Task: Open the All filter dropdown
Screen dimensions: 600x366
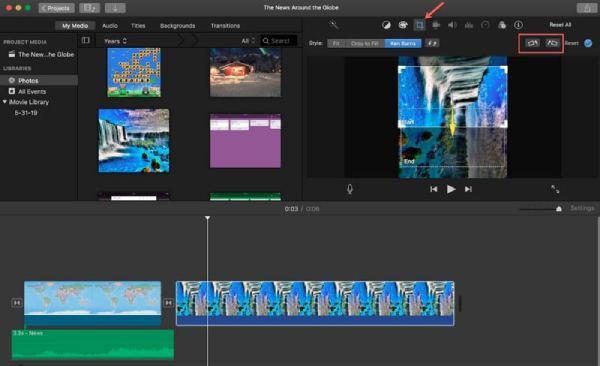Action: 248,41
